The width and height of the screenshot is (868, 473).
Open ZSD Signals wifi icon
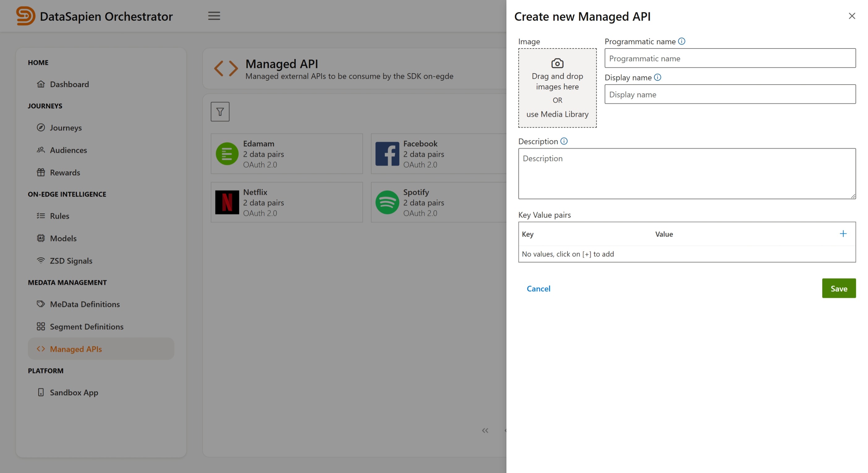click(x=41, y=261)
